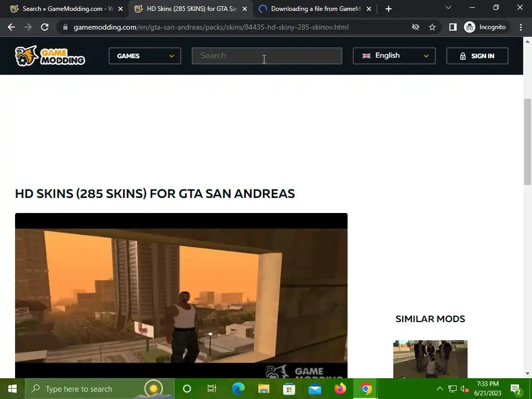532x399 pixels.
Task: Click the scrollbar down arrow
Action: (527, 374)
